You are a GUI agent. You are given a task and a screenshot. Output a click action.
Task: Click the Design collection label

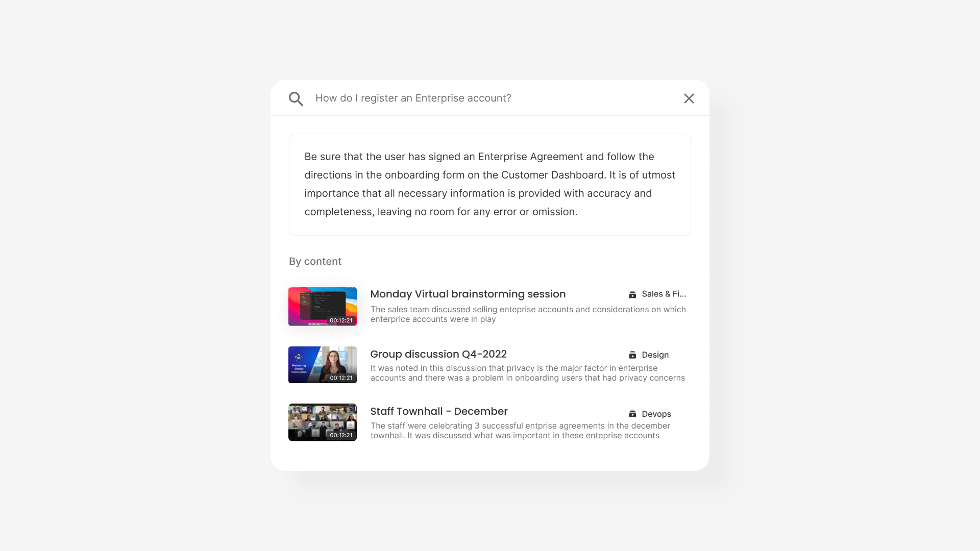pyautogui.click(x=655, y=355)
